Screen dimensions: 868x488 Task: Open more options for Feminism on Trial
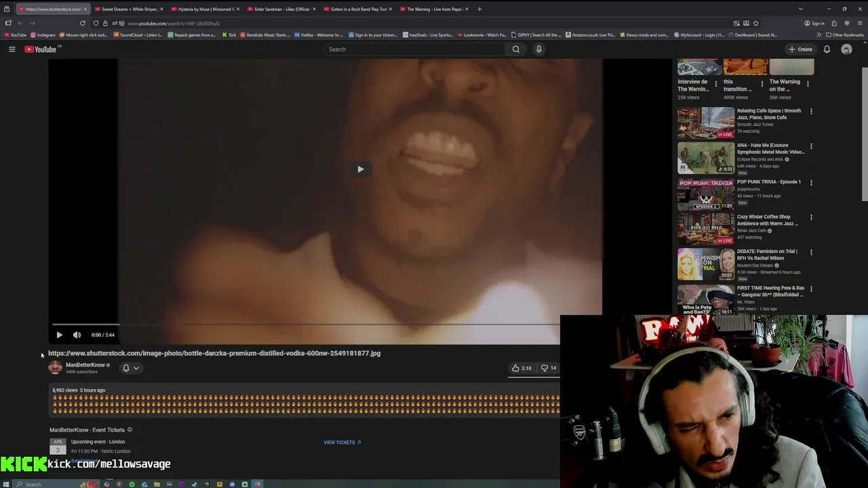(x=811, y=252)
